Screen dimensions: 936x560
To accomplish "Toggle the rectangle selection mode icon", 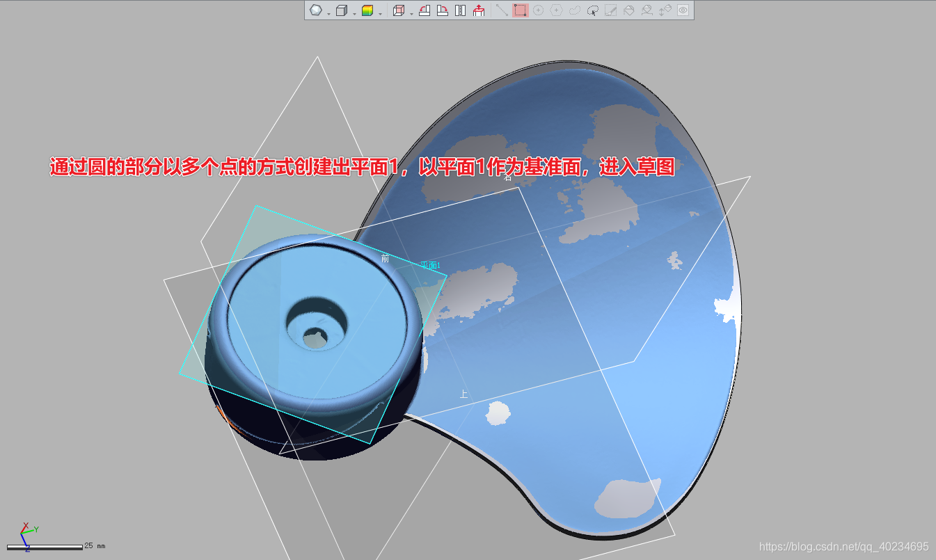I will click(520, 10).
